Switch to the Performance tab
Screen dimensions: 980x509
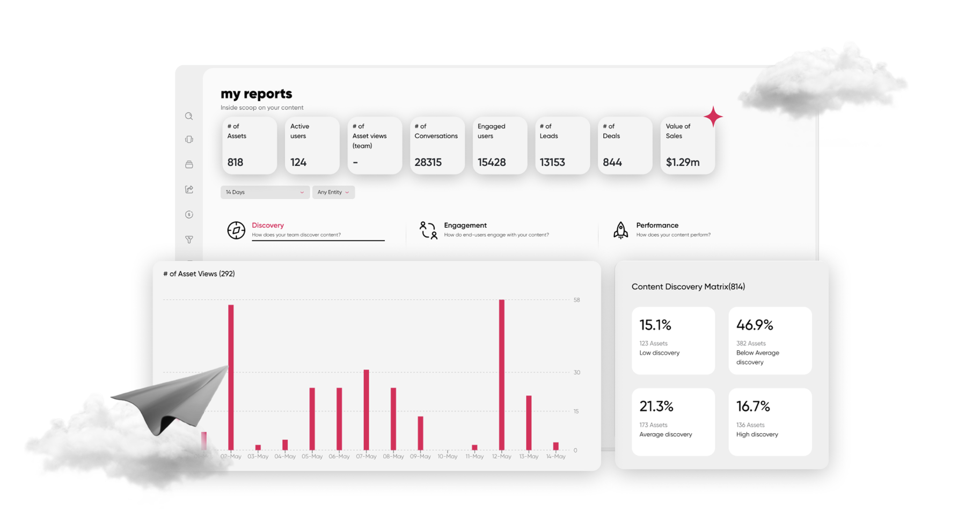[657, 225]
